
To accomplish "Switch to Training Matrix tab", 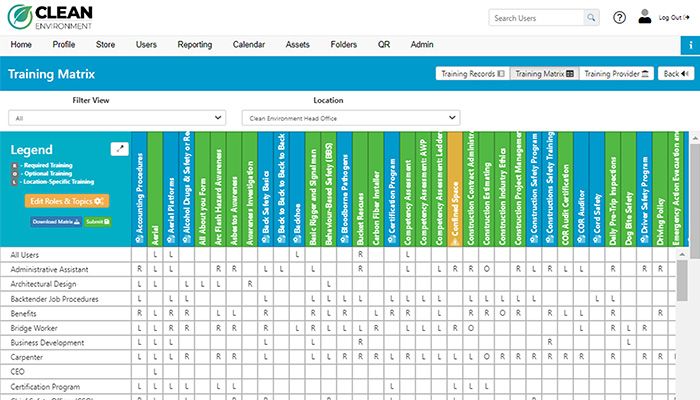I will (545, 74).
